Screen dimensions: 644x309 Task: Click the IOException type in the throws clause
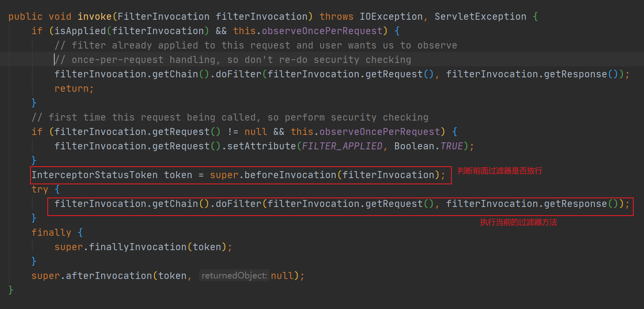[x=391, y=16]
